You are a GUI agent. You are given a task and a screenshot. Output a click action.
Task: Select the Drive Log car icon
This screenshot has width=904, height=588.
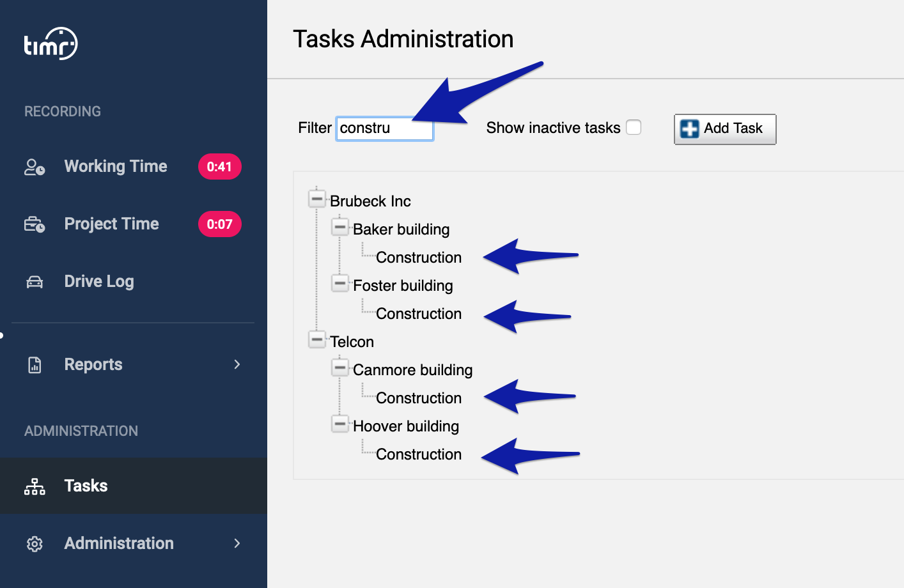[35, 282]
